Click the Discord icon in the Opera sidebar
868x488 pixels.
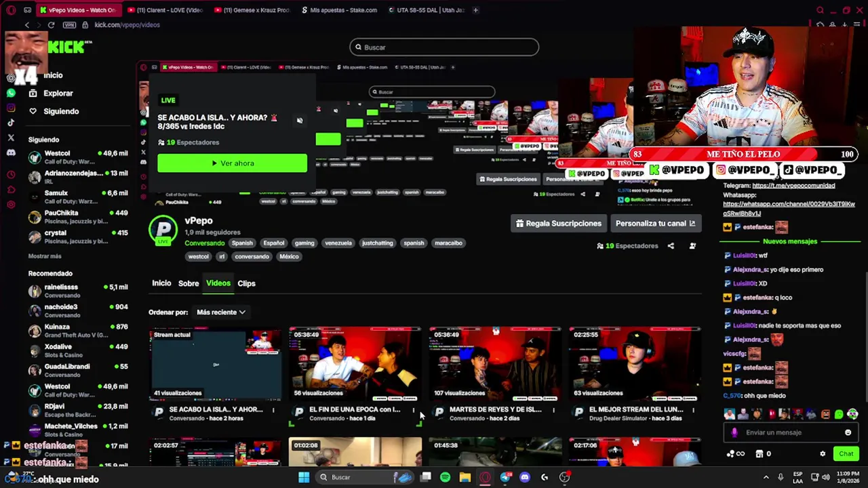click(11, 153)
